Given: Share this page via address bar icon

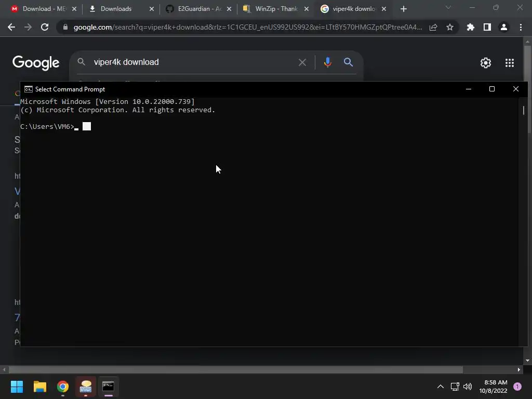Looking at the screenshot, I should [x=433, y=28].
